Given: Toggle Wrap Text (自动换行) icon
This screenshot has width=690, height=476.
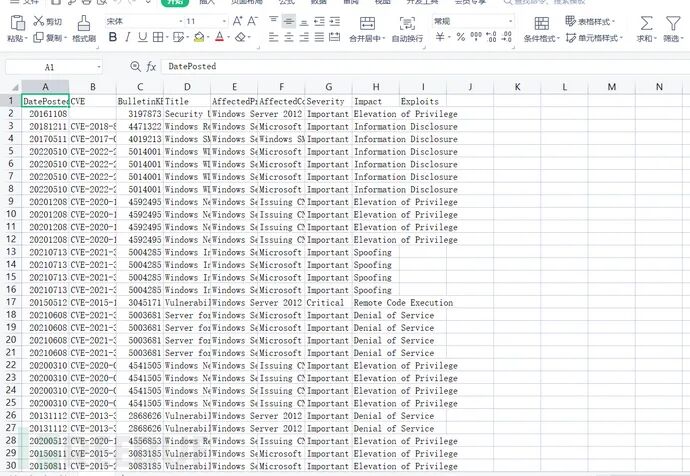Looking at the screenshot, I should (x=407, y=23).
